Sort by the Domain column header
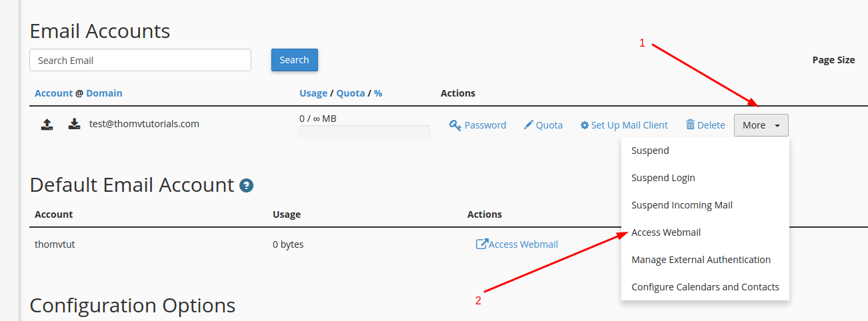Image resolution: width=868 pixels, height=321 pixels. click(x=104, y=93)
